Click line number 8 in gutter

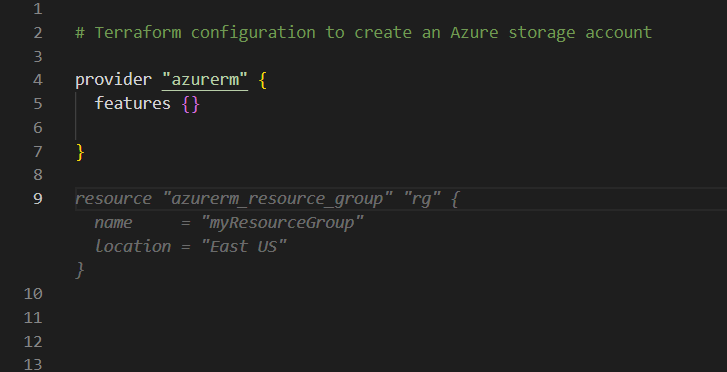(38, 175)
